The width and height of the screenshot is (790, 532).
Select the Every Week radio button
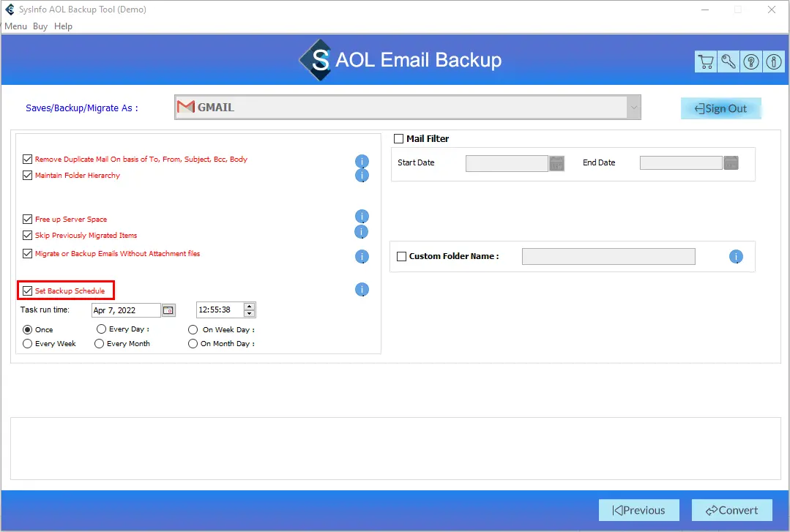coord(28,343)
